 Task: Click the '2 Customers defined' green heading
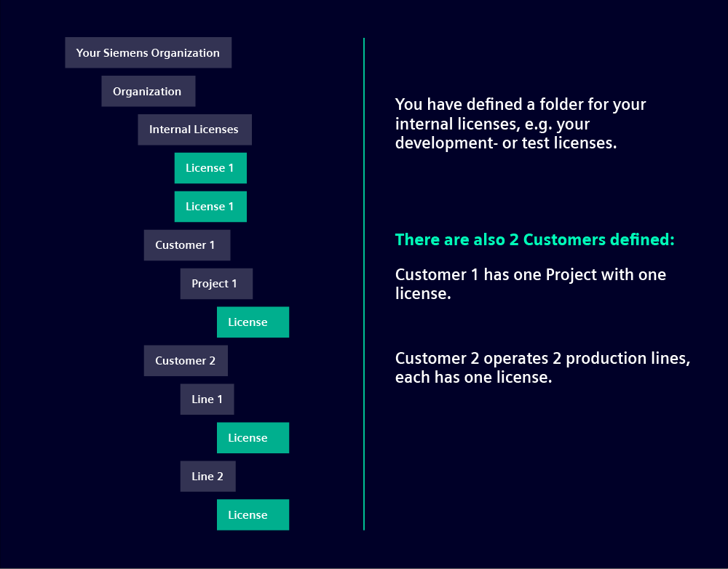tap(534, 239)
